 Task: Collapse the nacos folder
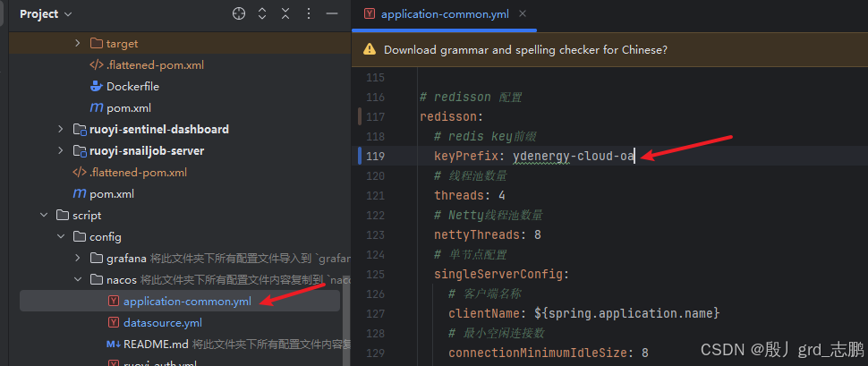coord(78,280)
